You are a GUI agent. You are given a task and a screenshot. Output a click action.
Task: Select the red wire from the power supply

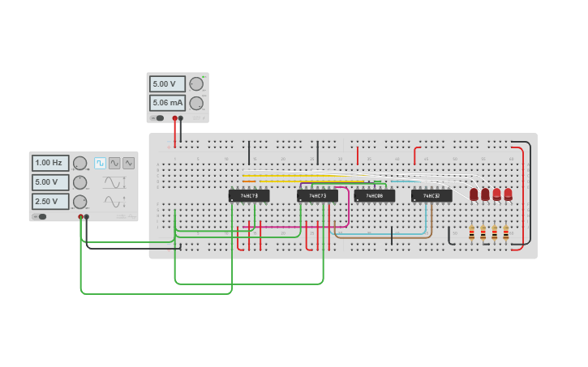(x=174, y=133)
